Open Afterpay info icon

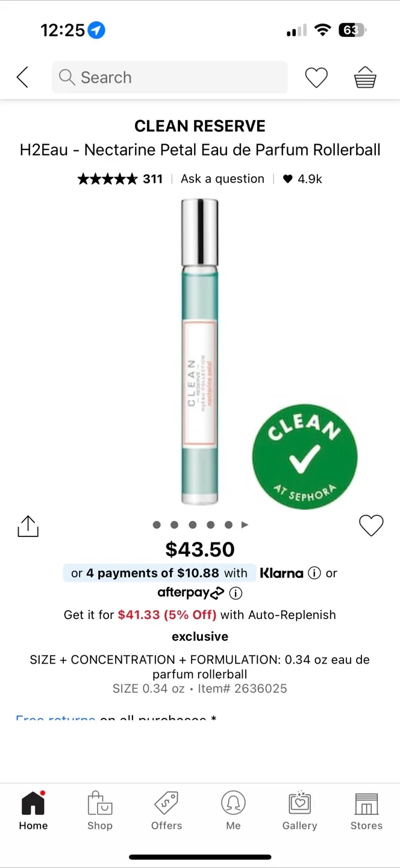pyautogui.click(x=236, y=593)
